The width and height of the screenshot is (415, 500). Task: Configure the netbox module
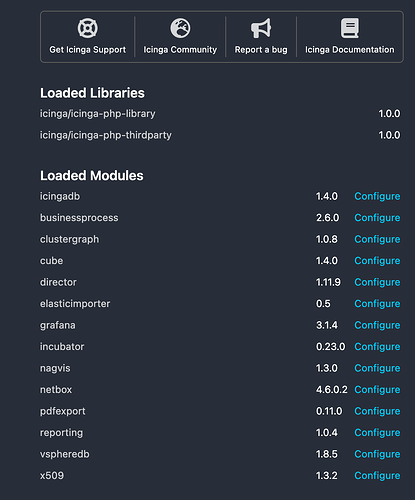click(x=377, y=390)
